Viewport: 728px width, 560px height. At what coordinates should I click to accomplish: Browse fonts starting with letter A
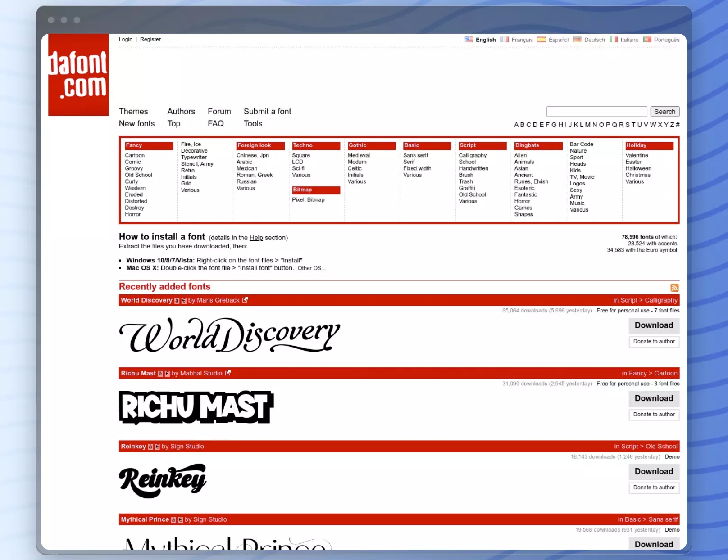click(x=517, y=125)
